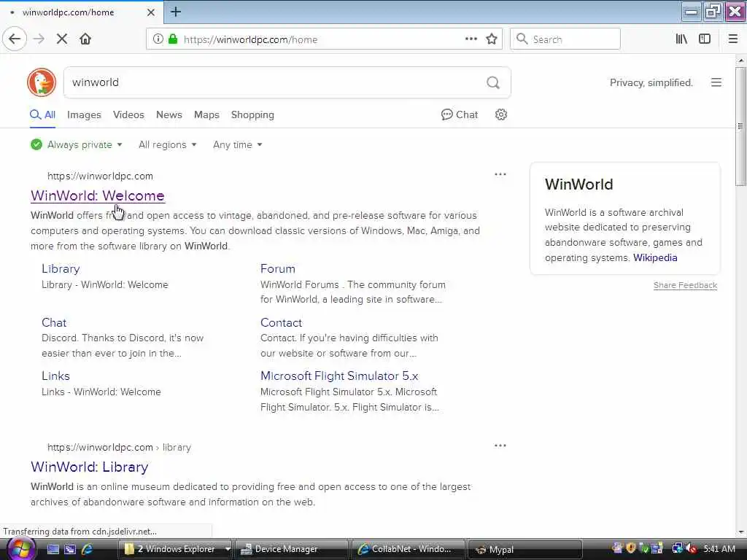Viewport: 747px width, 560px height.
Task: Open the Links sitelink
Action: point(55,376)
